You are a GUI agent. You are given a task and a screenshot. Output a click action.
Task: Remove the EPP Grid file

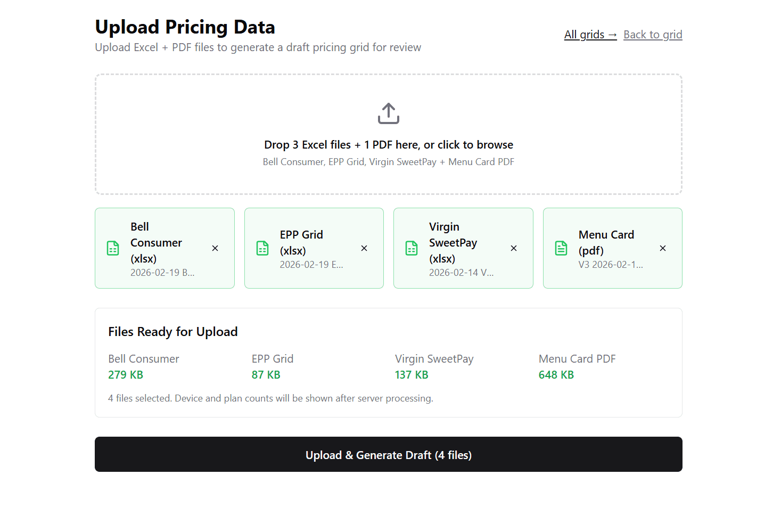point(364,248)
